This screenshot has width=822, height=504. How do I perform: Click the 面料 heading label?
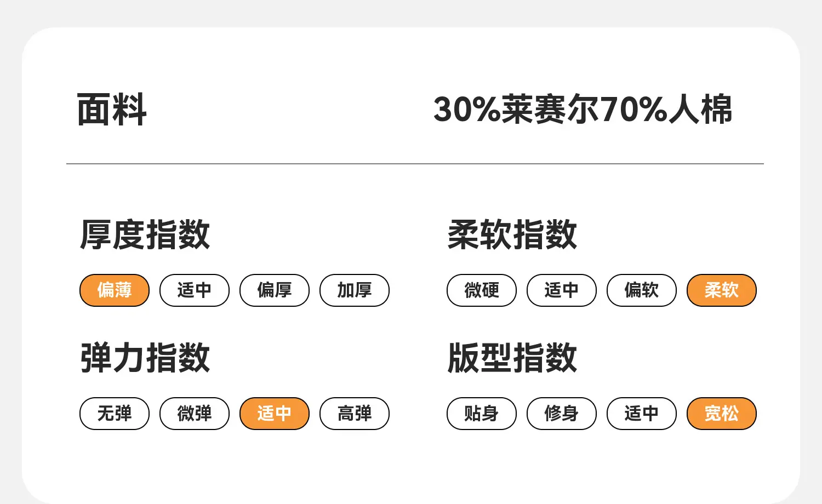(112, 110)
